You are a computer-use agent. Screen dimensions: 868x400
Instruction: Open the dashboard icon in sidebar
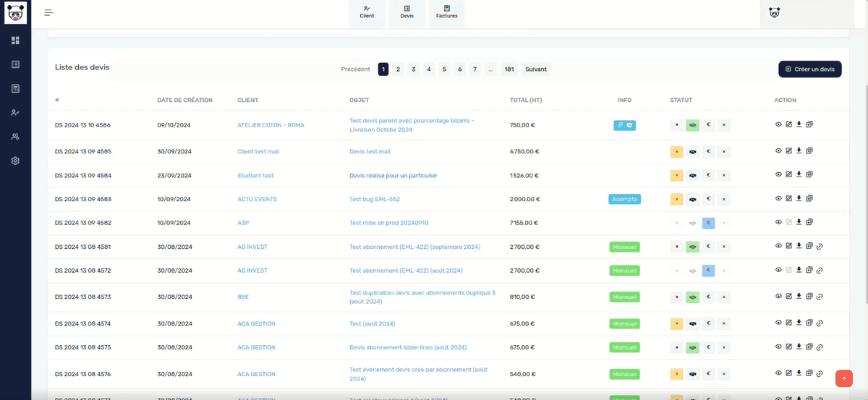click(x=15, y=41)
